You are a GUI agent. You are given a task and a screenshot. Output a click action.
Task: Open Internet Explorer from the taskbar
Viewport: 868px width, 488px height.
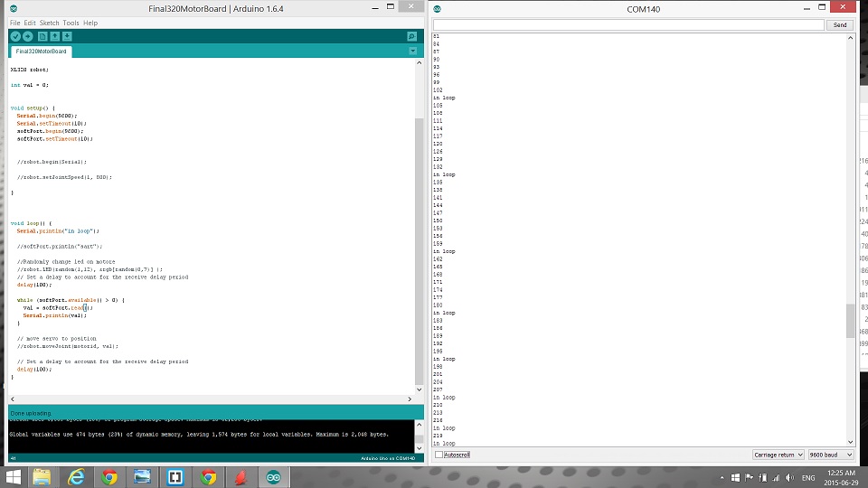tap(76, 477)
